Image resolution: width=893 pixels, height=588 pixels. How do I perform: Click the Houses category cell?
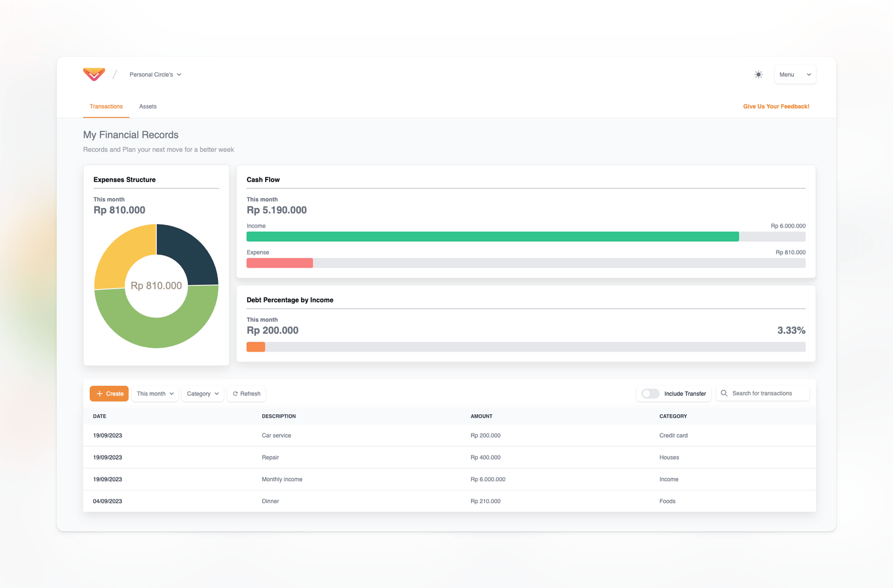669,457
